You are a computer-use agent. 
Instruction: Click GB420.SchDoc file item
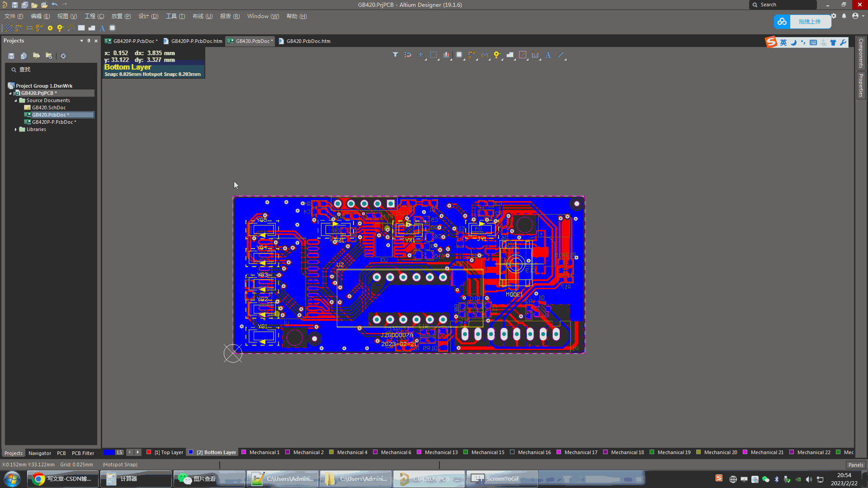pyautogui.click(x=49, y=107)
